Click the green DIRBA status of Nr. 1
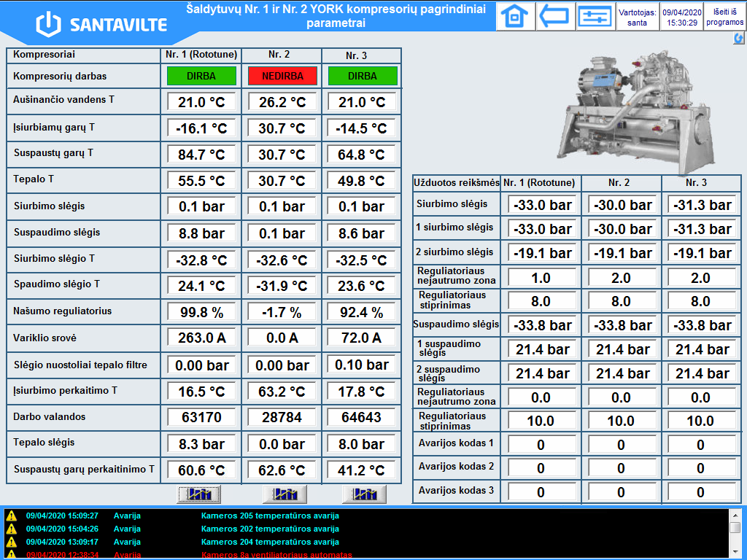 [201, 76]
